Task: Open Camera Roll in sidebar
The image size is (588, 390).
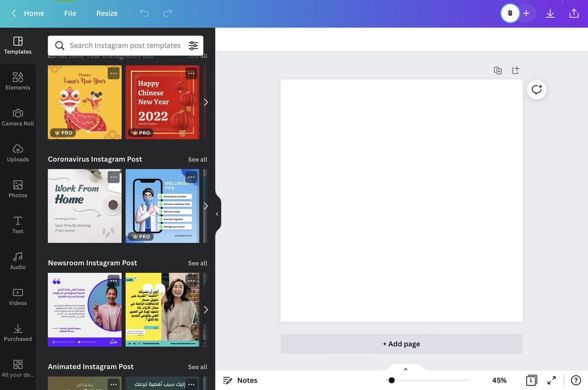Action: (18, 118)
